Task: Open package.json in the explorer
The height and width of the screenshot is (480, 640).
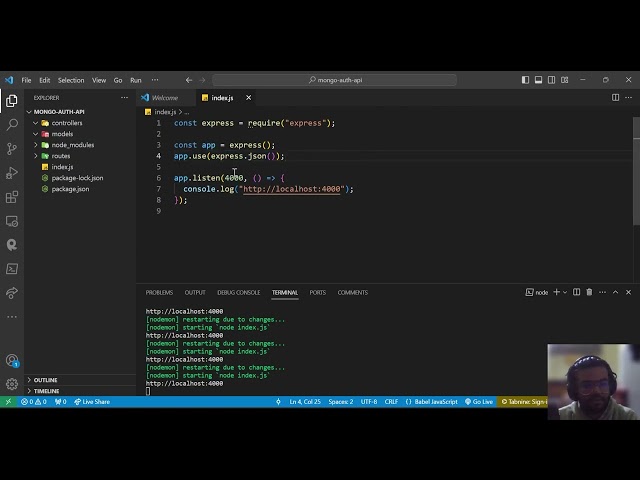Action: [x=70, y=189]
